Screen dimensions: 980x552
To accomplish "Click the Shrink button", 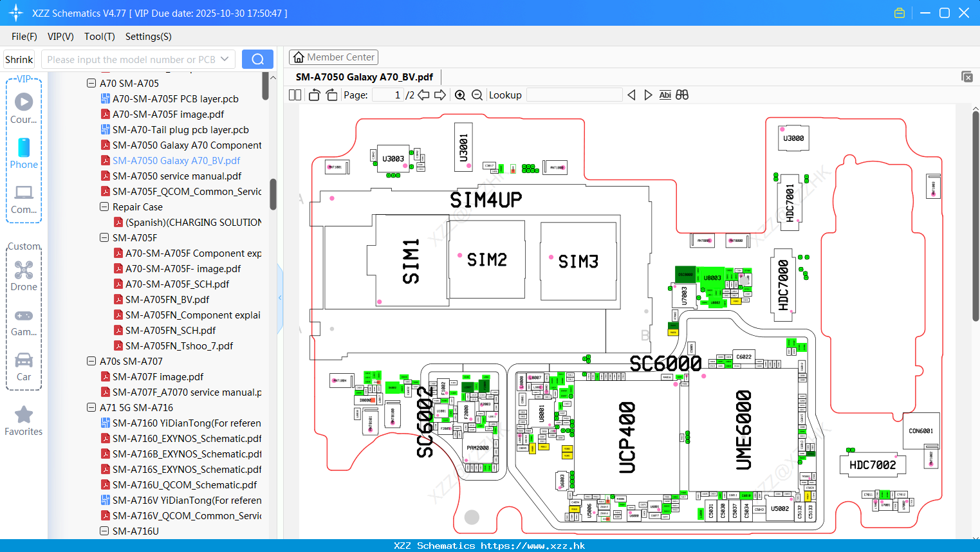I will click(x=19, y=59).
